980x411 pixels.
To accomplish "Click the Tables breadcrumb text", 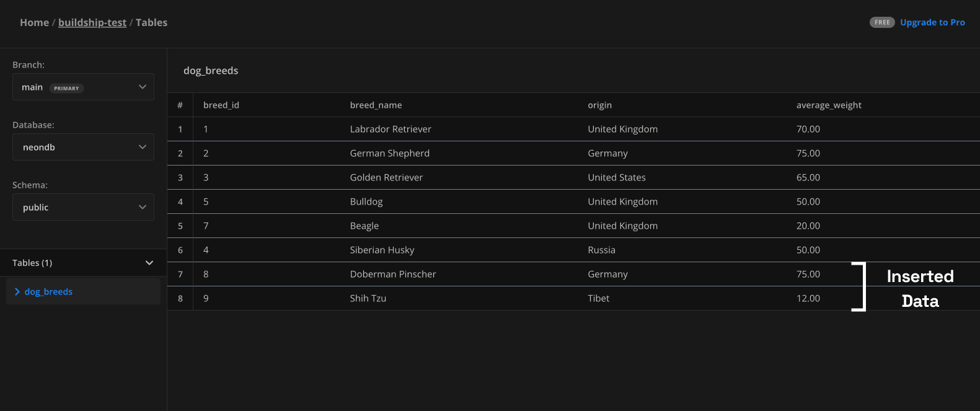I will click(x=151, y=23).
